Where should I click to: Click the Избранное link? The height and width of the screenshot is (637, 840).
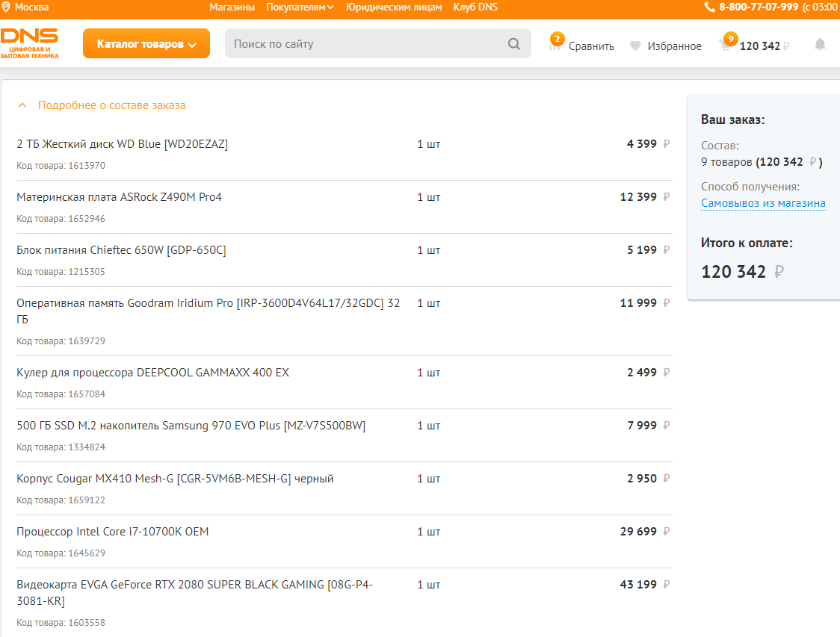(674, 46)
